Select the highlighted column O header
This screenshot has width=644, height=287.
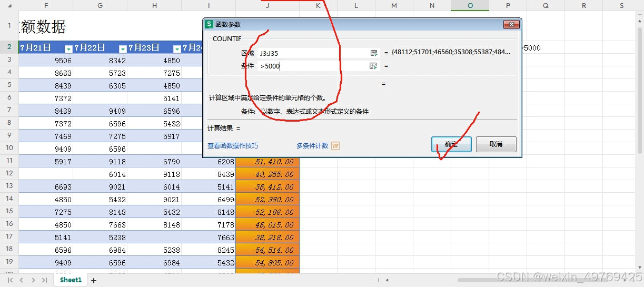click(x=470, y=5)
